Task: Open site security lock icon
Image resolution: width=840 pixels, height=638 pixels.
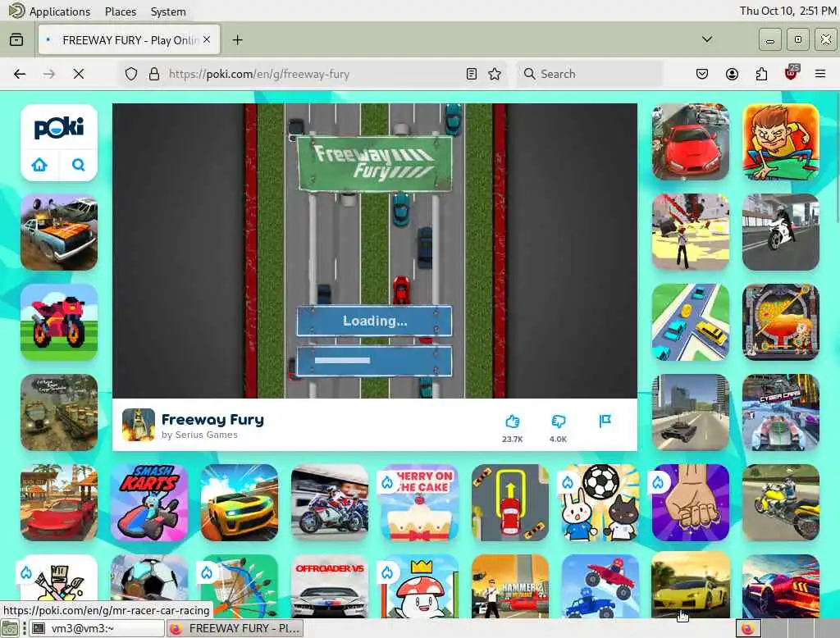Action: [x=154, y=74]
